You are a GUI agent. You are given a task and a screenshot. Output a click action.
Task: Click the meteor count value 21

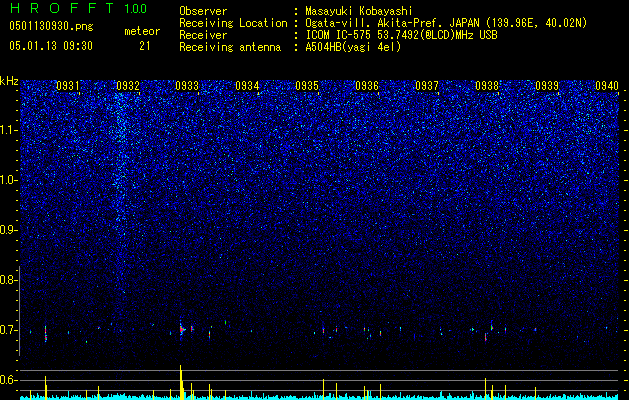[145, 46]
